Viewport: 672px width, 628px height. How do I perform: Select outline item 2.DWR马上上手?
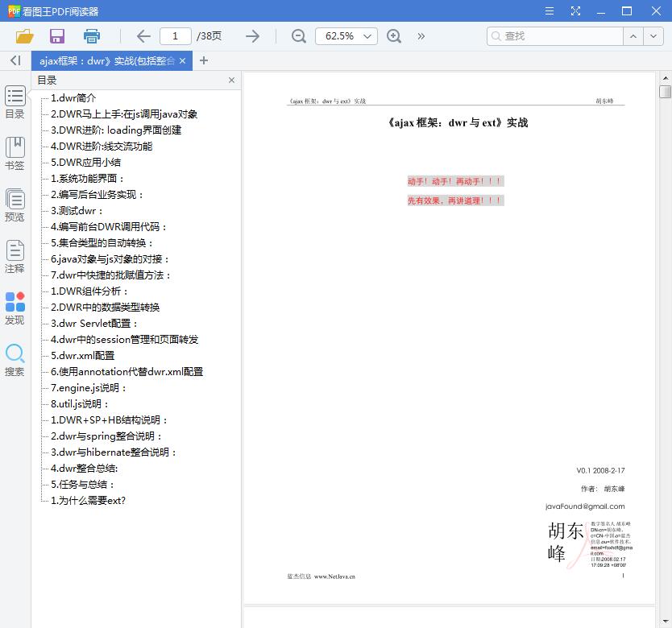[124, 114]
